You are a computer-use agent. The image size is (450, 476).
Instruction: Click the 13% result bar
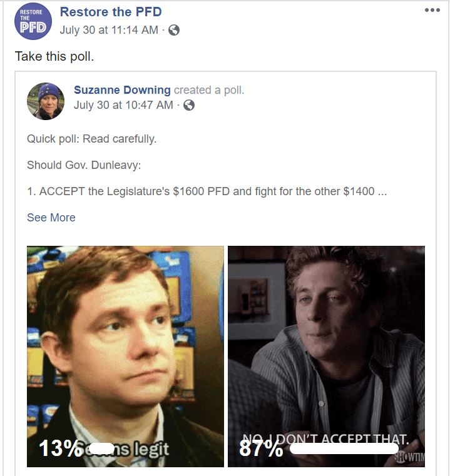(x=102, y=448)
